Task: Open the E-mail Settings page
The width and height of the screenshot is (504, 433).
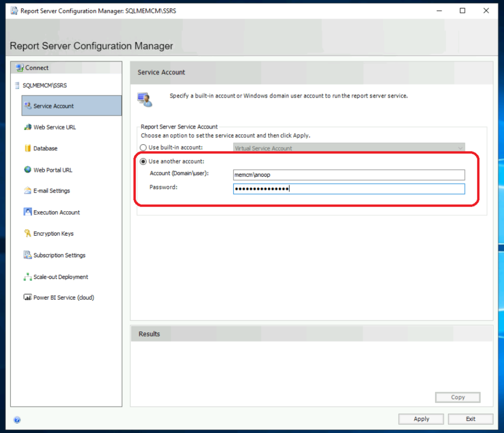Action: tap(51, 191)
